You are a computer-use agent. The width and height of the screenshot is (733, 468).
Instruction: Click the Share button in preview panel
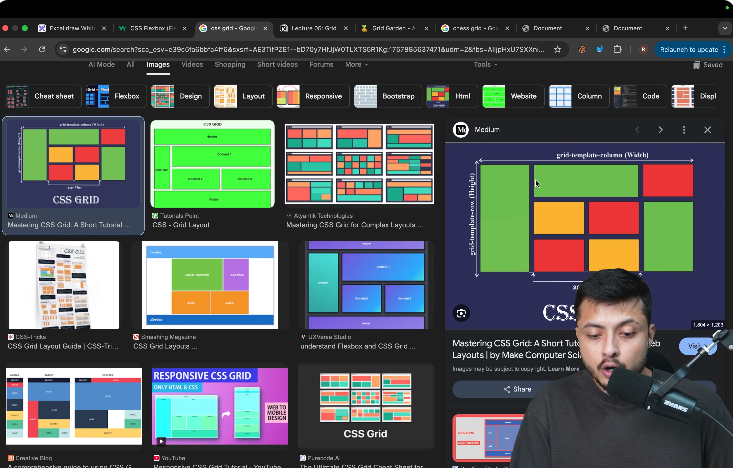click(517, 389)
